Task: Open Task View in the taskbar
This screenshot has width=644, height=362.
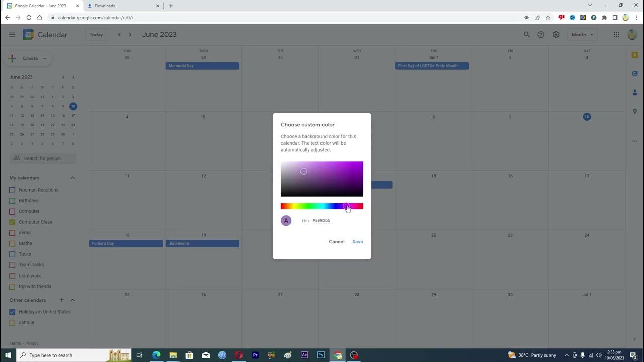Action: point(140,355)
